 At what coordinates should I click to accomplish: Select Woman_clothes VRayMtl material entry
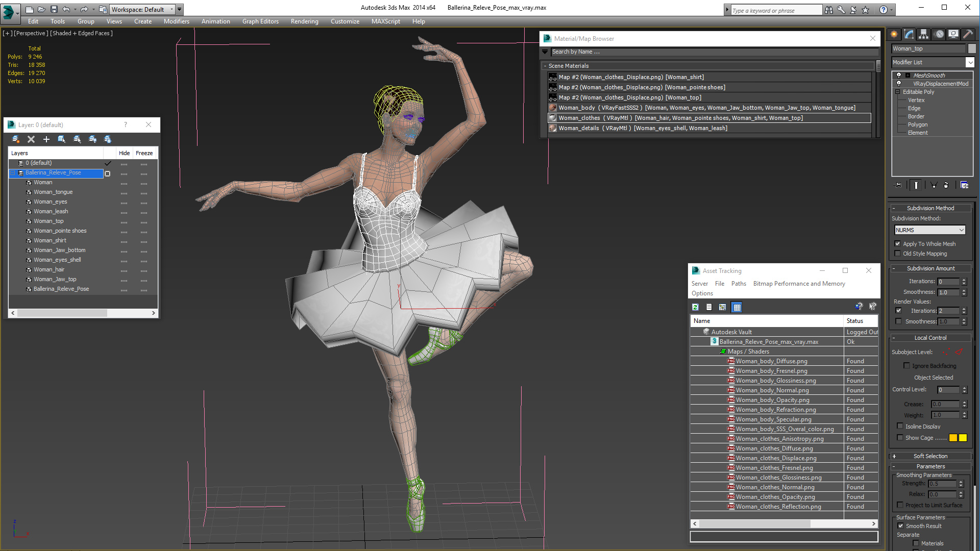[709, 118]
